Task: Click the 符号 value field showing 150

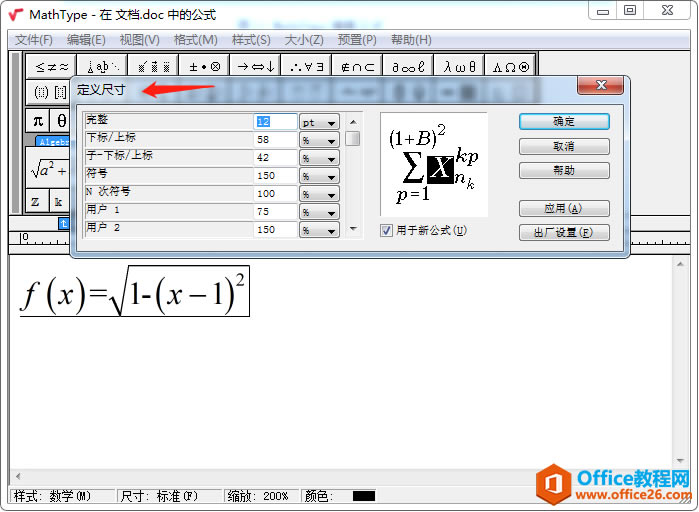Action: tap(275, 176)
